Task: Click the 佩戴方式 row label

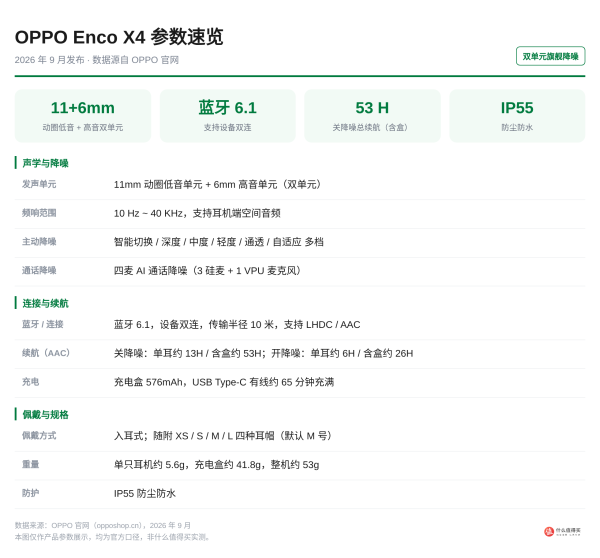Action: [39, 435]
